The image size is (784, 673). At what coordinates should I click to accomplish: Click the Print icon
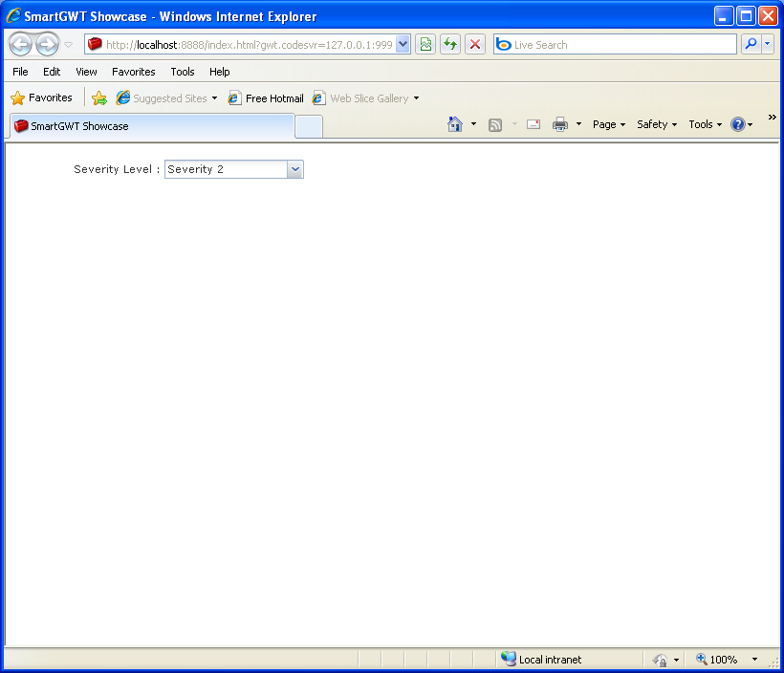560,124
